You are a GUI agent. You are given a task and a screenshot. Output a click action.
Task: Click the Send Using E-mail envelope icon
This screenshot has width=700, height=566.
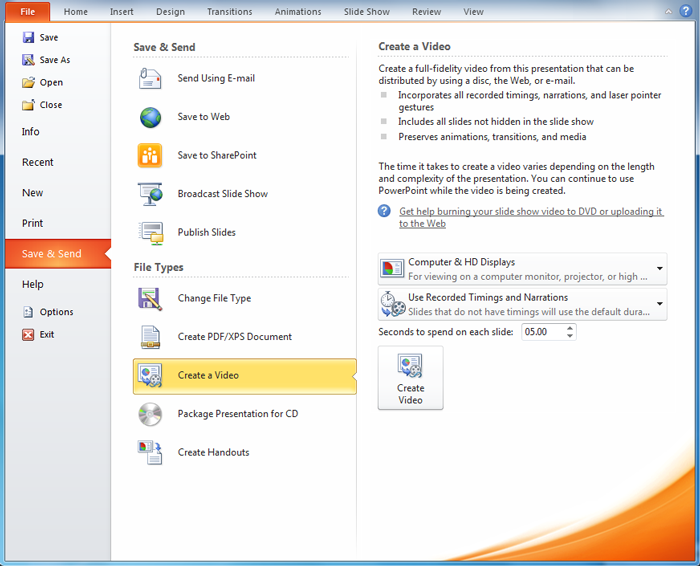(150, 79)
